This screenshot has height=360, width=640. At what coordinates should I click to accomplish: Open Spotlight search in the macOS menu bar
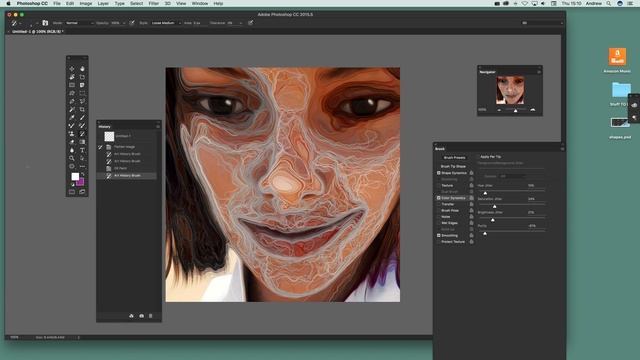609,3
